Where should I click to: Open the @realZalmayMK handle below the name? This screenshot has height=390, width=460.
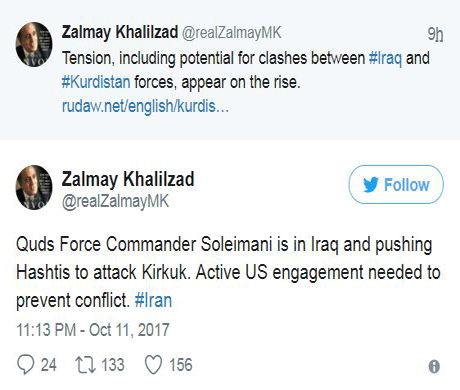coord(115,202)
